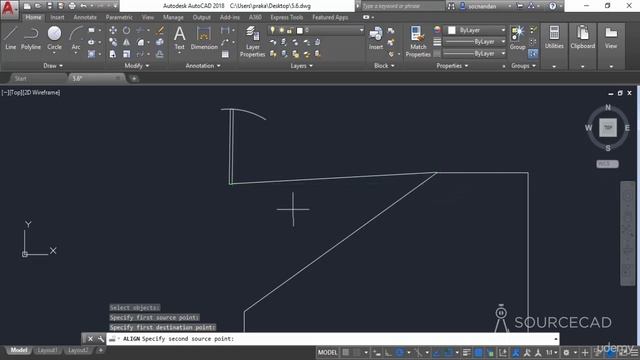Click the Explode tool icon
640x360 pixels.
coord(160,42)
